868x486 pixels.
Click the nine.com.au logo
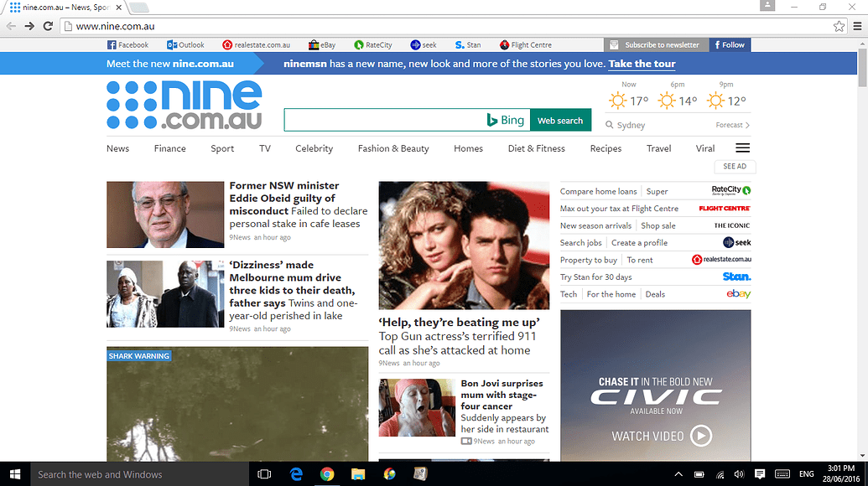point(184,104)
